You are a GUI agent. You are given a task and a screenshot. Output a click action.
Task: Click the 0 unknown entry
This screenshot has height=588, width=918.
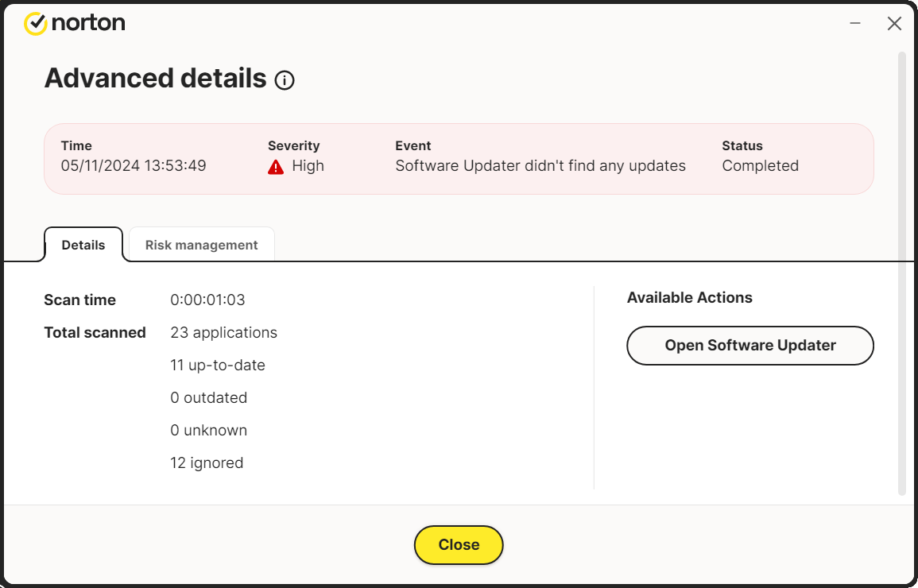pyautogui.click(x=208, y=431)
